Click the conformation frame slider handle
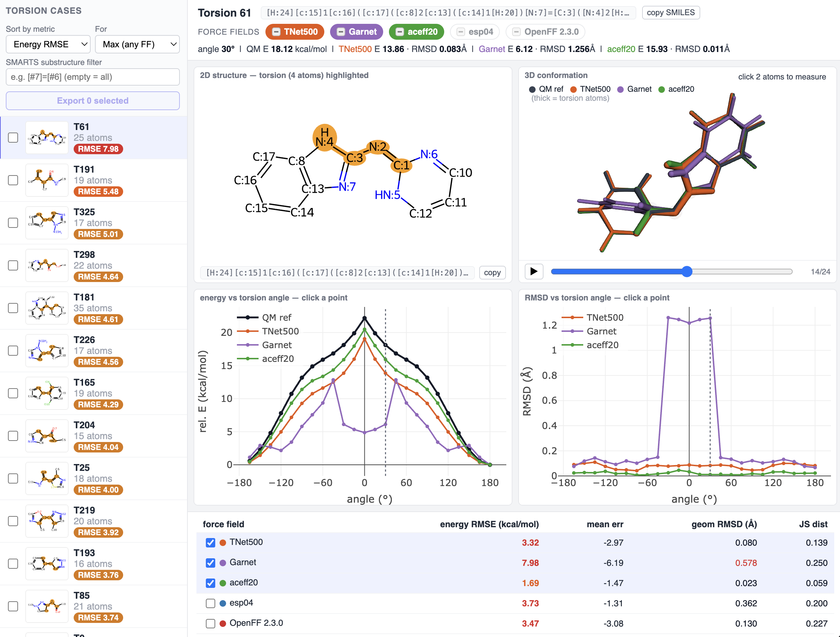840x637 pixels. point(687,272)
